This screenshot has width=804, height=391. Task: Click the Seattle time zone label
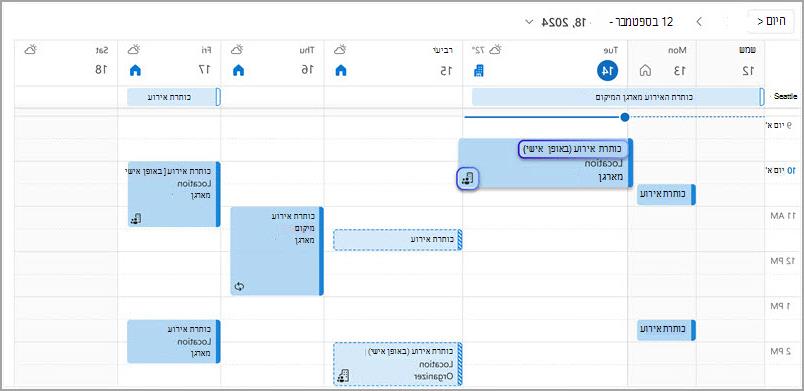point(785,96)
